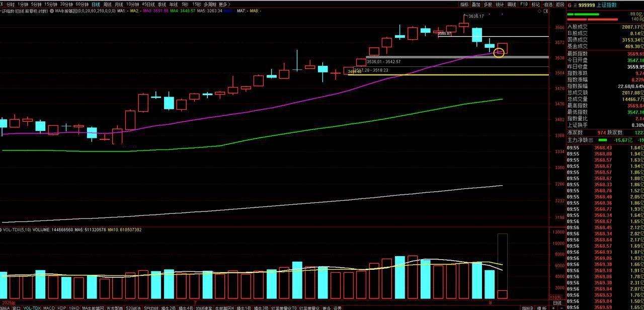Click the 基金成交 row
The image size is (644, 310).
[605, 46]
